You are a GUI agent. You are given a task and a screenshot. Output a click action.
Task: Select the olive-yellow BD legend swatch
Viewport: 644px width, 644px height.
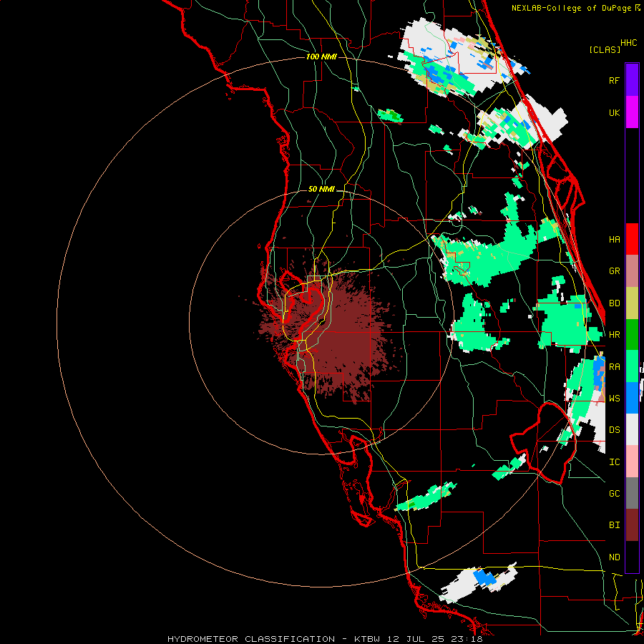tap(632, 303)
